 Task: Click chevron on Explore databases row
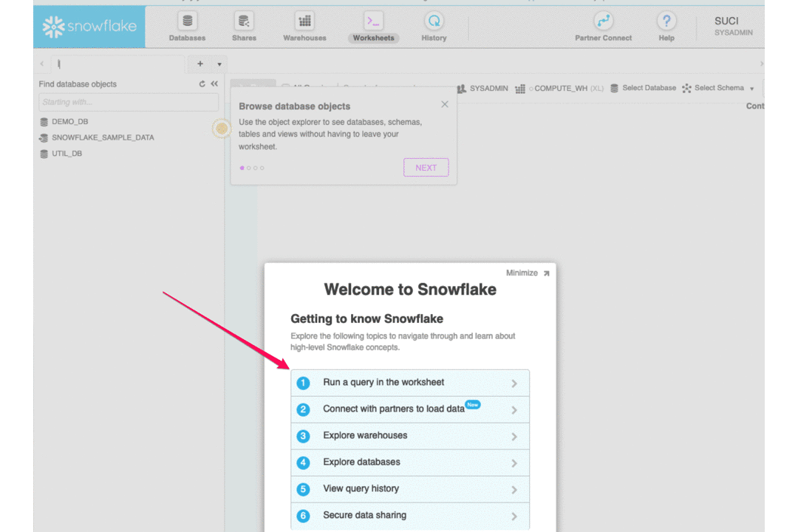(514, 463)
